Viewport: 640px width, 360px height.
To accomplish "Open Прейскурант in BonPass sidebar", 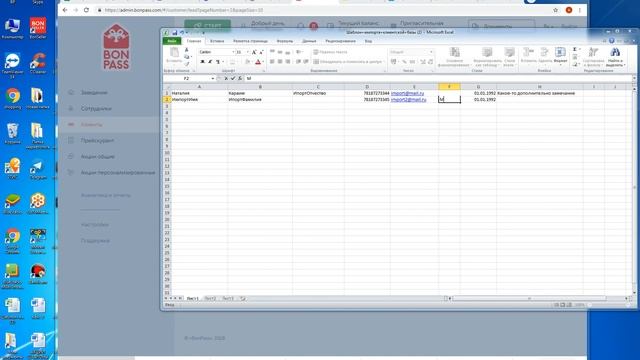I will pos(97,140).
